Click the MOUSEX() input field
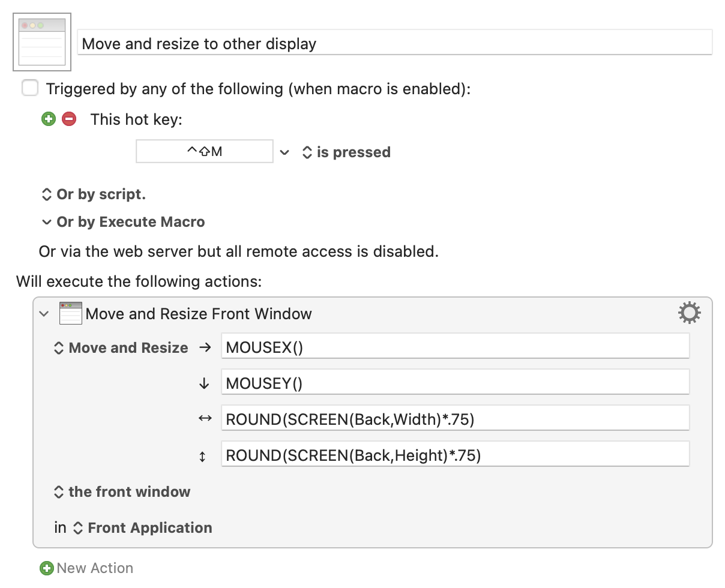 (456, 347)
